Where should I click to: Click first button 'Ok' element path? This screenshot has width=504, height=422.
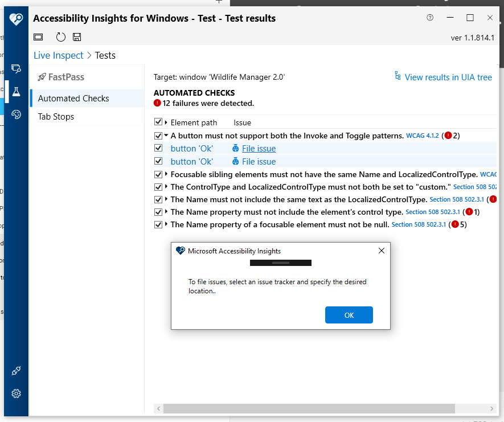[191, 149]
